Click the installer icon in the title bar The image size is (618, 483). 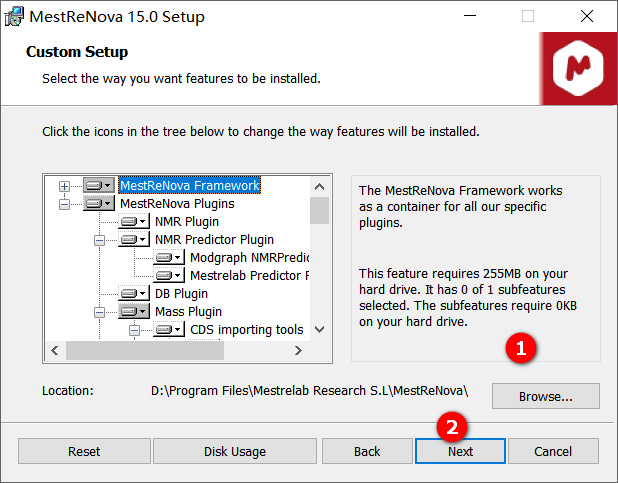click(14, 17)
